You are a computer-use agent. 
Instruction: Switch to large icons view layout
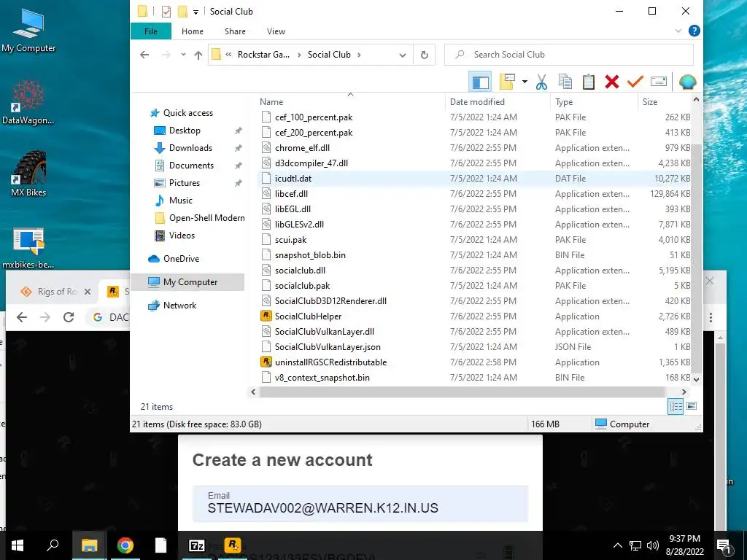coord(692,407)
